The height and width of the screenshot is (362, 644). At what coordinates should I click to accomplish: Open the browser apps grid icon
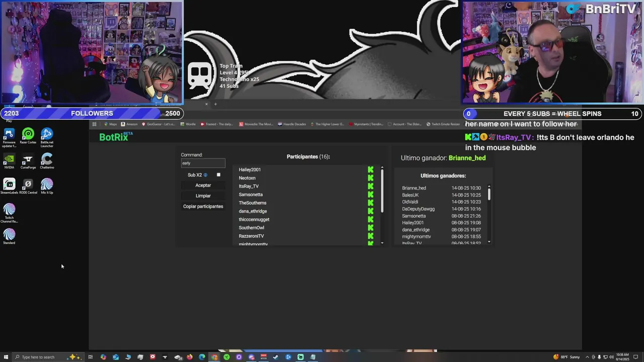[94, 124]
